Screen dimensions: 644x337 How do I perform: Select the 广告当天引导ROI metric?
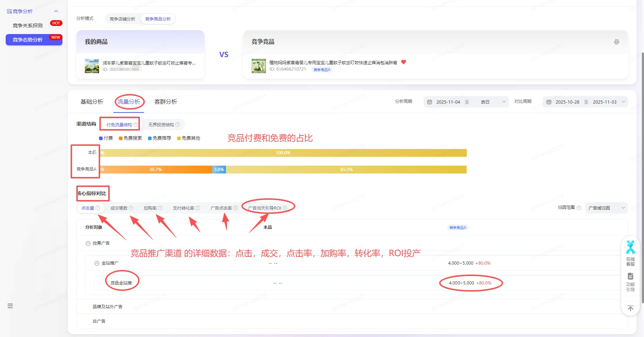[x=264, y=208]
